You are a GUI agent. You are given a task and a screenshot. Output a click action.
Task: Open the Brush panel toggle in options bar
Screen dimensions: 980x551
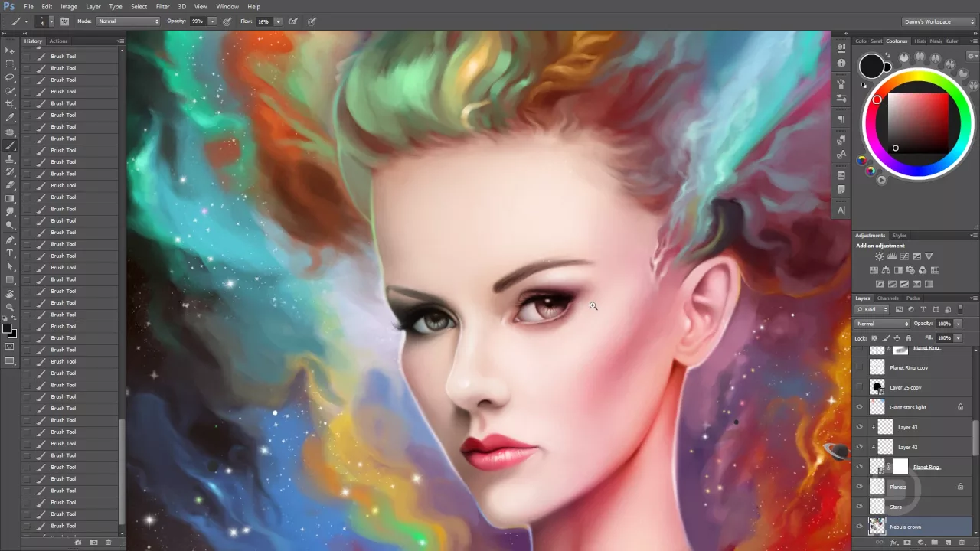(x=64, y=21)
